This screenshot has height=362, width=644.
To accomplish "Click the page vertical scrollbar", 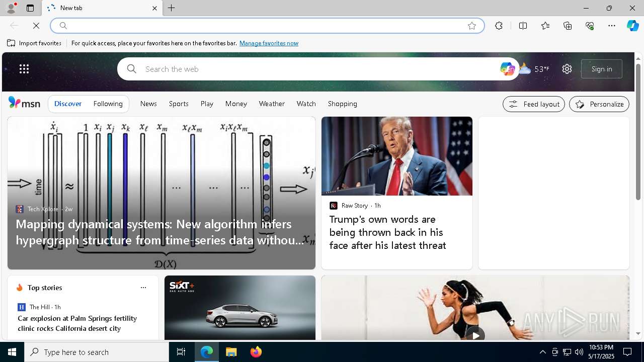I will pos(638,131).
